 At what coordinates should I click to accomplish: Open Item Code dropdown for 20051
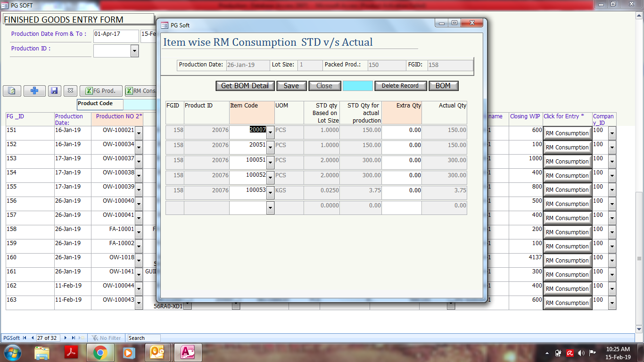point(270,148)
